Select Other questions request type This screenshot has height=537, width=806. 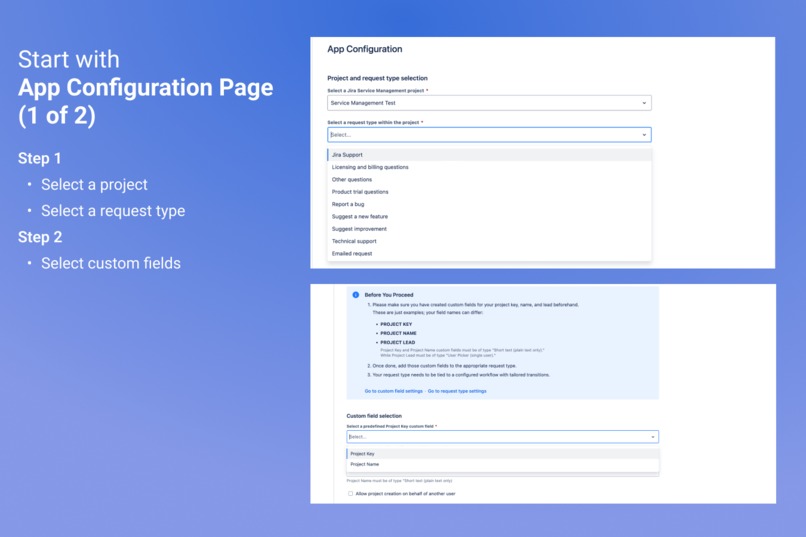[489, 179]
